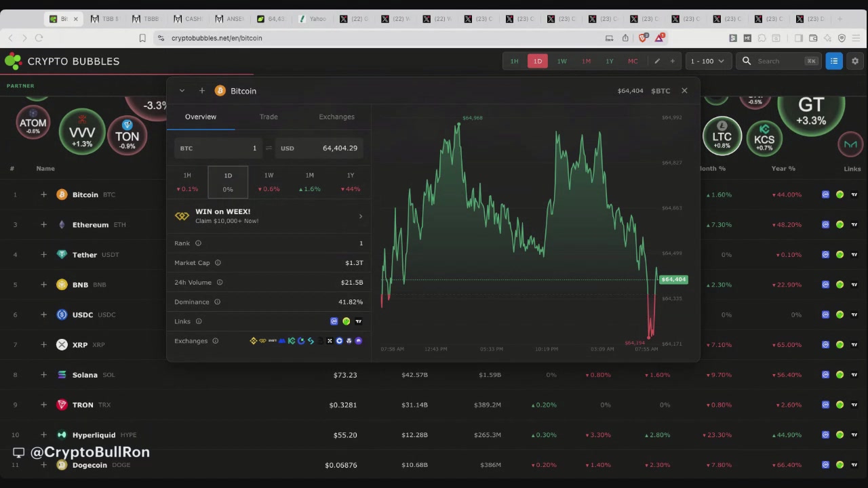Click the USD amount input field

319,148
